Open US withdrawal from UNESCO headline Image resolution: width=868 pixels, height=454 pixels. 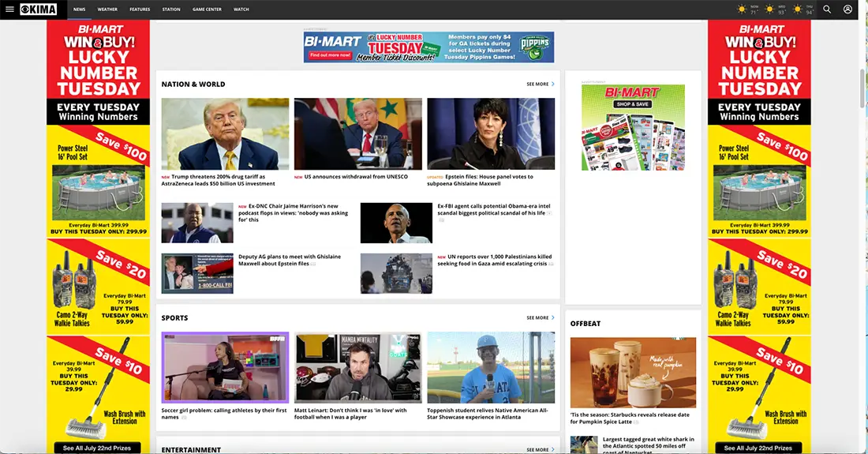coord(356,177)
